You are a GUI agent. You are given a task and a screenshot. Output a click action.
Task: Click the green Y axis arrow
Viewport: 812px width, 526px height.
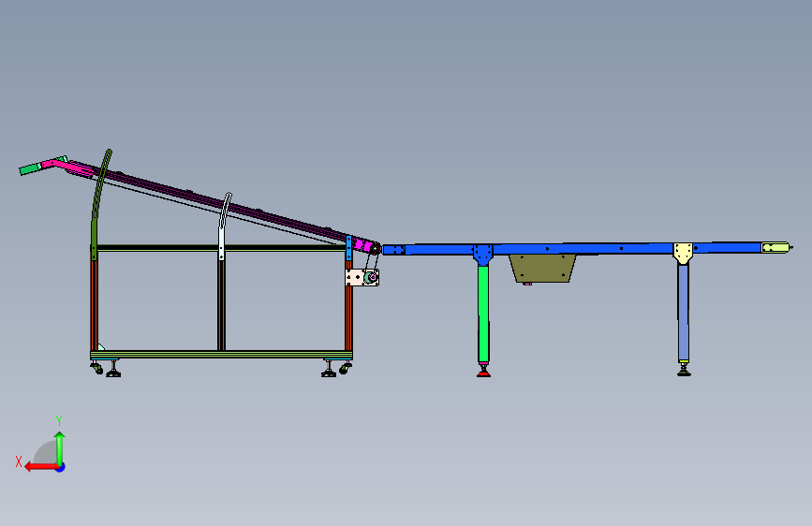60,448
